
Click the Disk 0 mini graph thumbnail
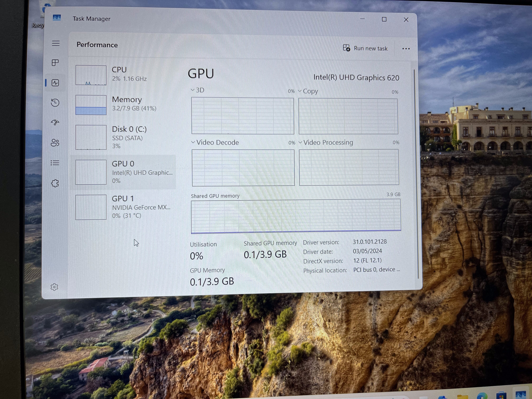91,137
